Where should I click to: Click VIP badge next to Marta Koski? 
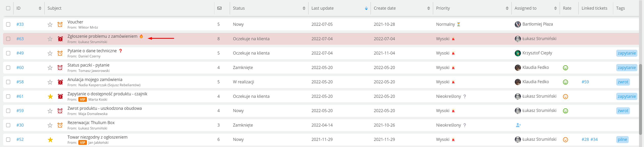(x=82, y=100)
